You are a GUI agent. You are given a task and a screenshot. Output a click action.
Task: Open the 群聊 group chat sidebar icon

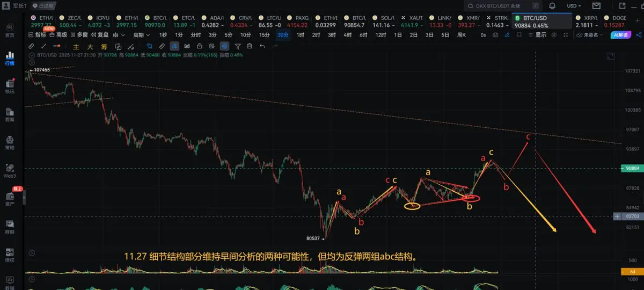(x=10, y=227)
